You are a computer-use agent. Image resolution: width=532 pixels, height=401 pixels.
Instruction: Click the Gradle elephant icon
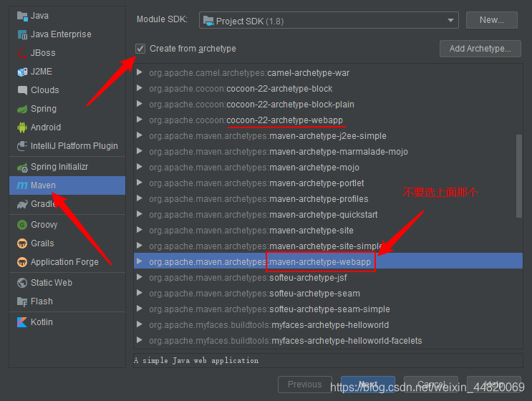[22, 204]
